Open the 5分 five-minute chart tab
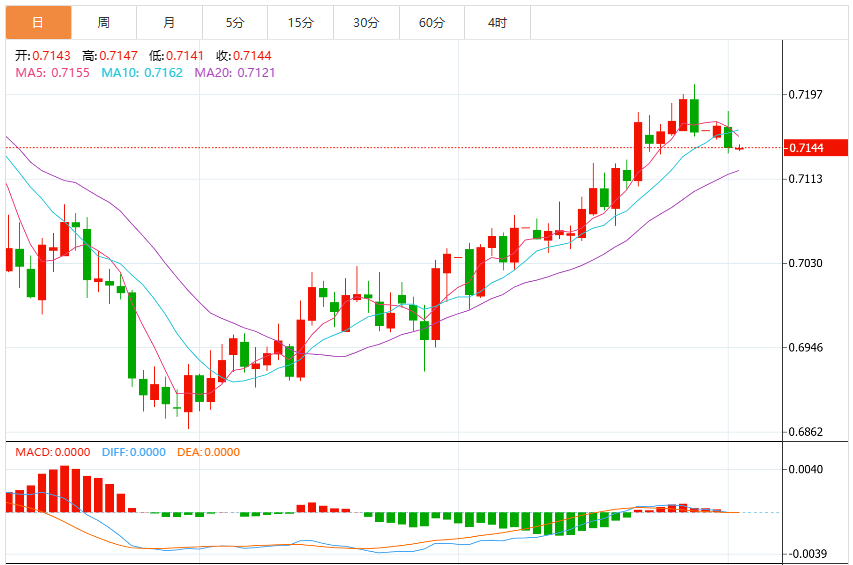The image size is (853, 565). 235,22
